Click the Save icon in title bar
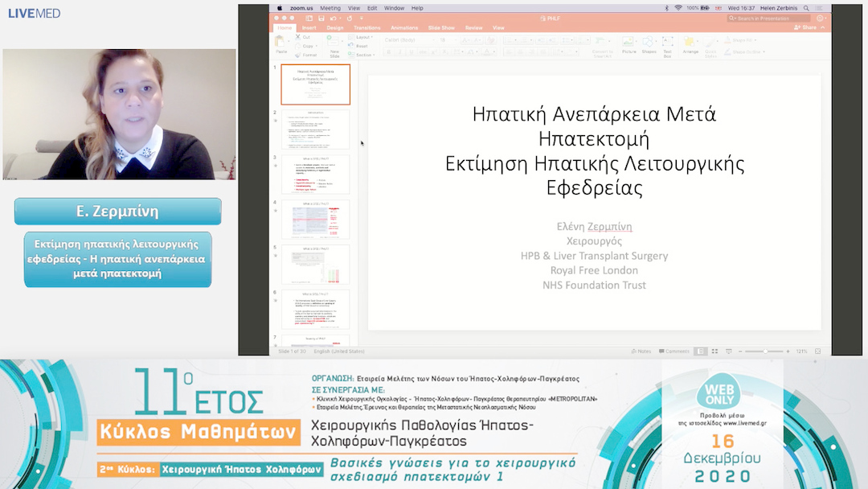 tap(321, 18)
